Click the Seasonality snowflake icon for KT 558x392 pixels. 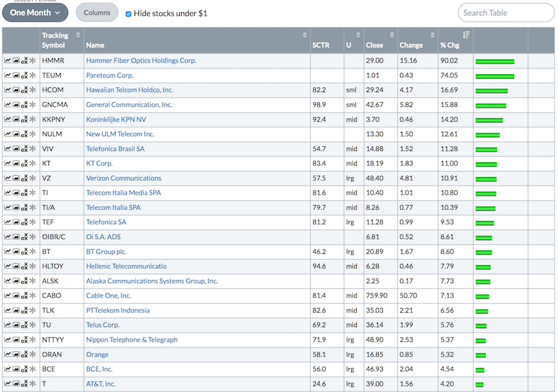(x=32, y=163)
